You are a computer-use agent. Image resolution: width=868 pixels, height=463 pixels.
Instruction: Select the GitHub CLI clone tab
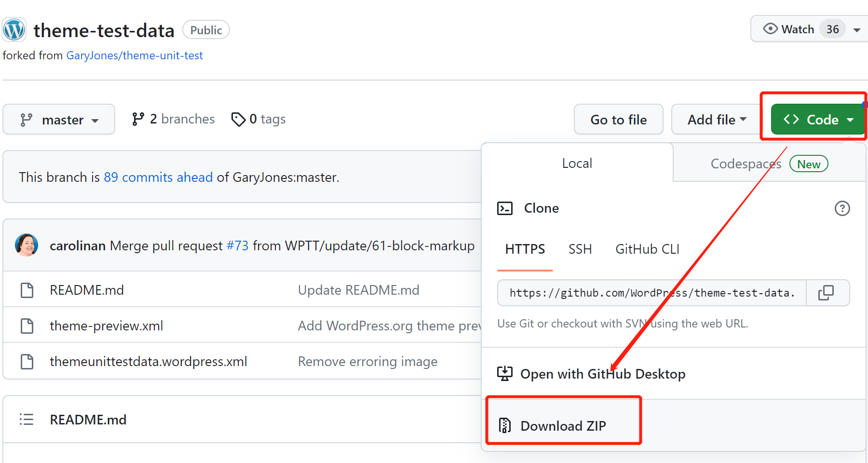pos(647,249)
